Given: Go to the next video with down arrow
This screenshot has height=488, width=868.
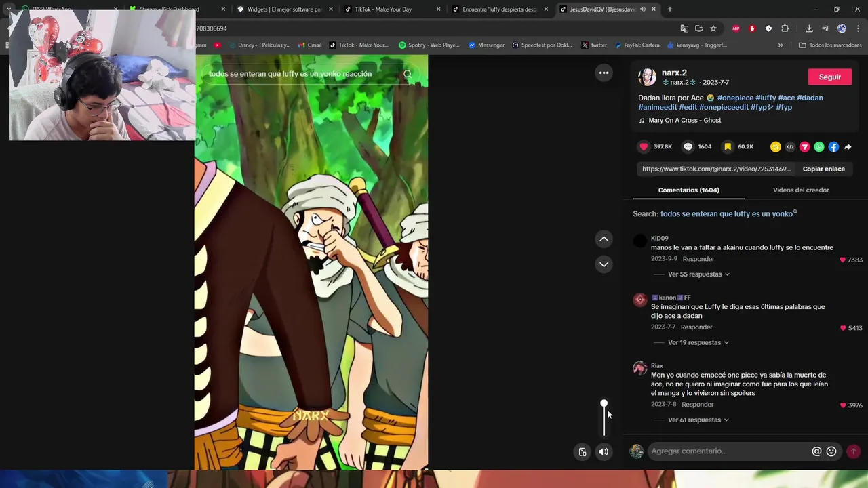Looking at the screenshot, I should 604,264.
